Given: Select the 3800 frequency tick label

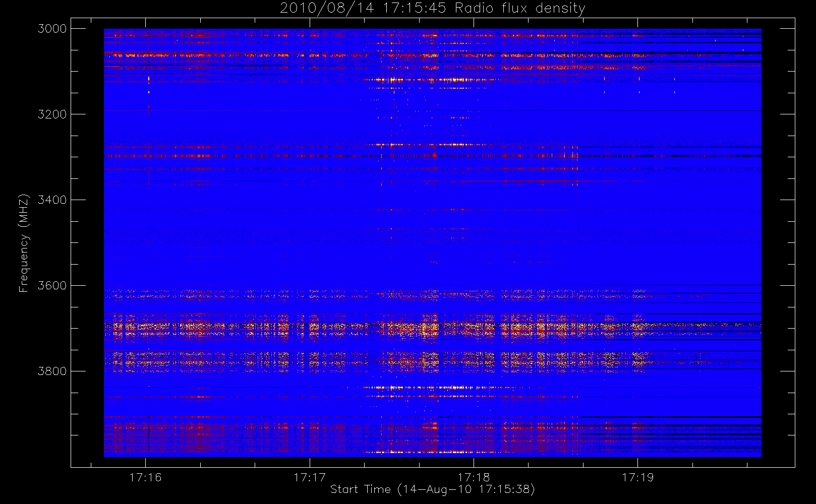Looking at the screenshot, I should pyautogui.click(x=52, y=371).
